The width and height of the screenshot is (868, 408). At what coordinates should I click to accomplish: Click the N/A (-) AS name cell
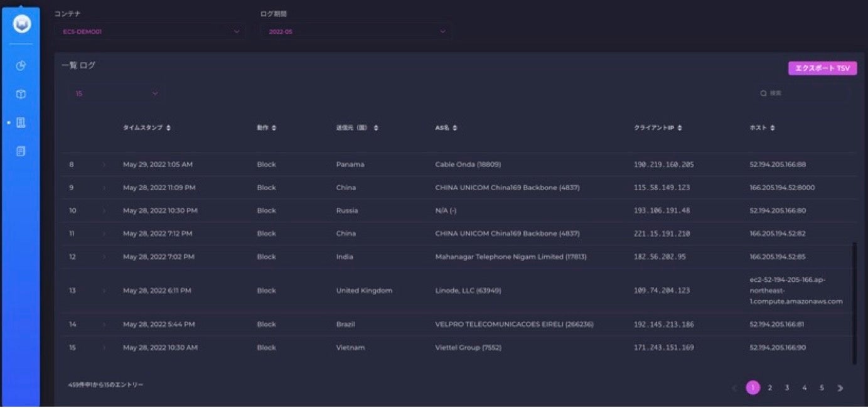[x=446, y=210]
